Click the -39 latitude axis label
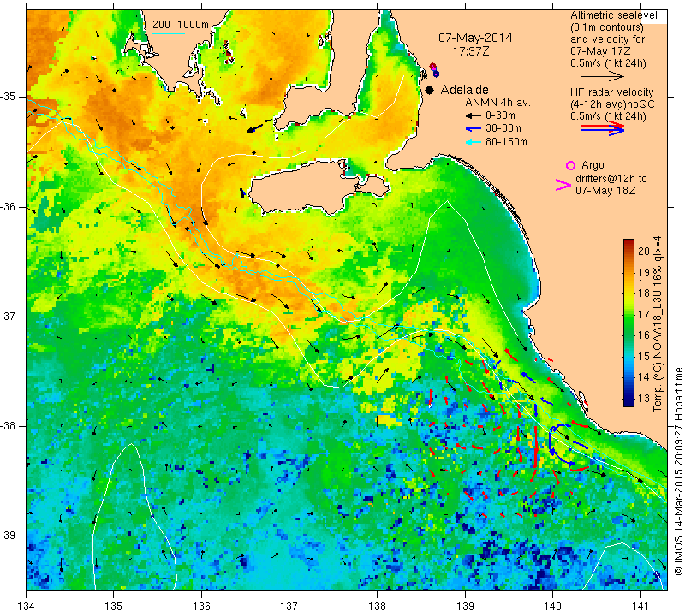Viewport: 685px width, 616px height. 9,536
